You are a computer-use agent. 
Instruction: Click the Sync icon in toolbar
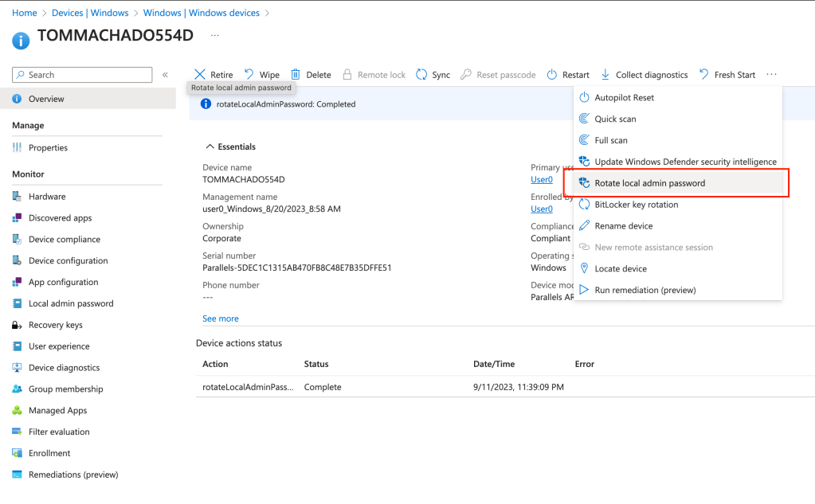point(421,75)
